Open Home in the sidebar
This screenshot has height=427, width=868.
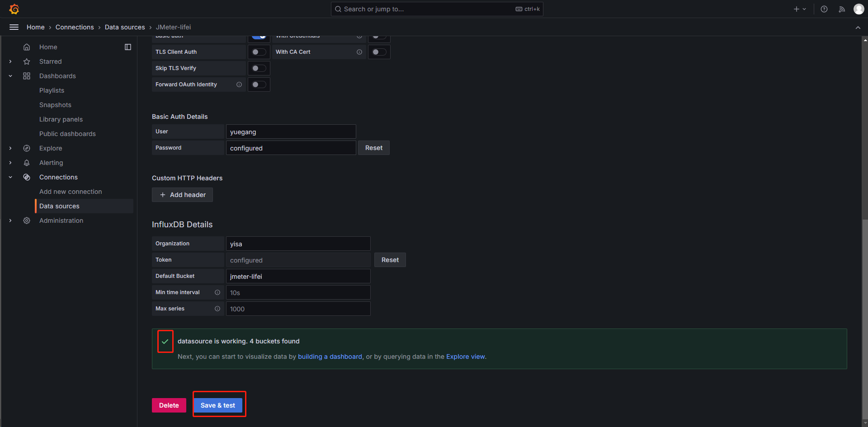pos(48,47)
